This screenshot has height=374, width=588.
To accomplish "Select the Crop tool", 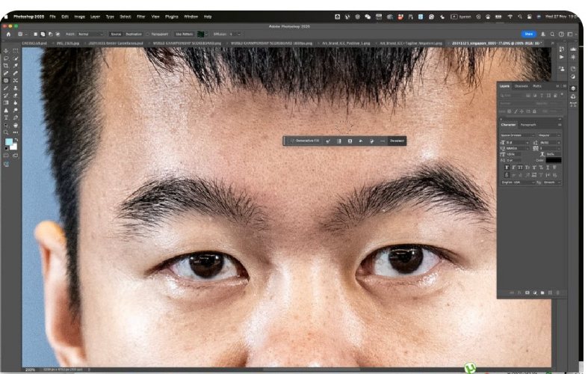I will coord(7,66).
